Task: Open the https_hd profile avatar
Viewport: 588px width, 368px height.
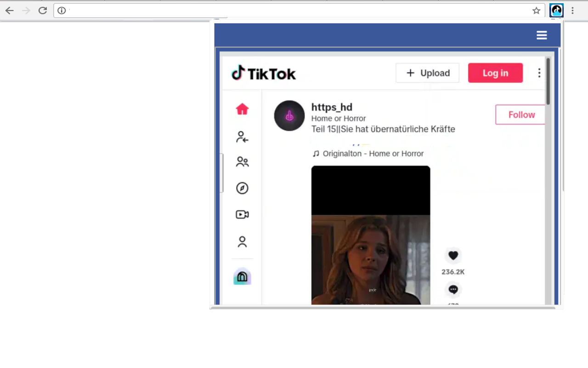Action: click(289, 115)
